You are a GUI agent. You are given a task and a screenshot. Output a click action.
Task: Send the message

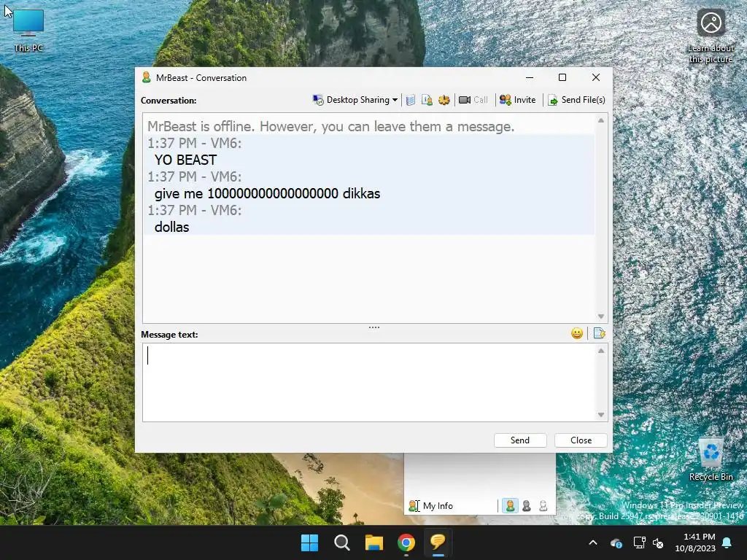click(x=519, y=440)
